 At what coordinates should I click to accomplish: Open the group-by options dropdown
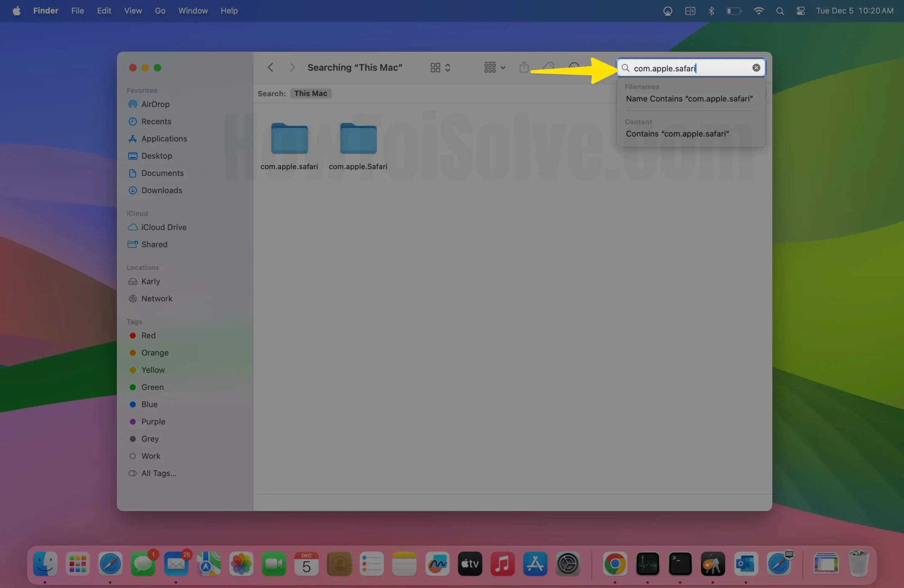pyautogui.click(x=494, y=67)
